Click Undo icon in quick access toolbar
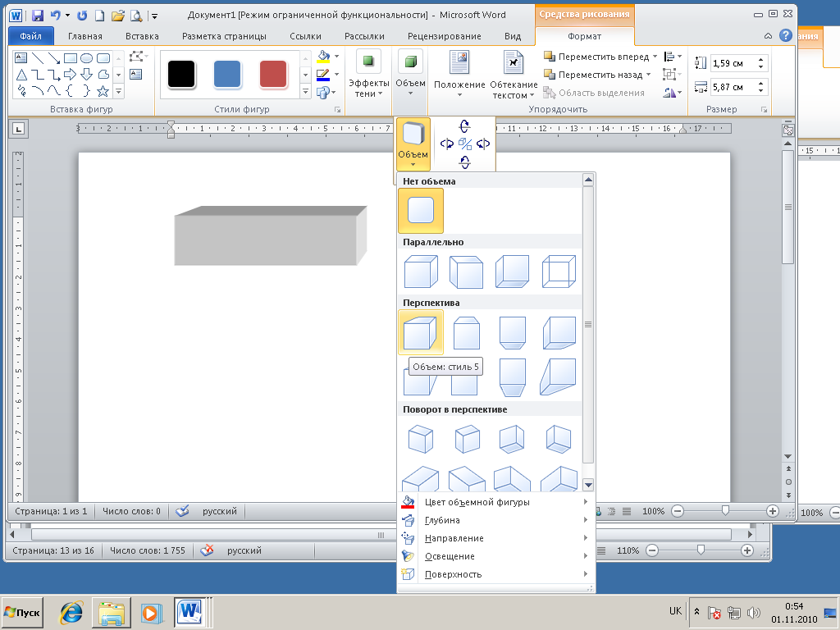Image resolution: width=840 pixels, height=630 pixels. (56, 16)
